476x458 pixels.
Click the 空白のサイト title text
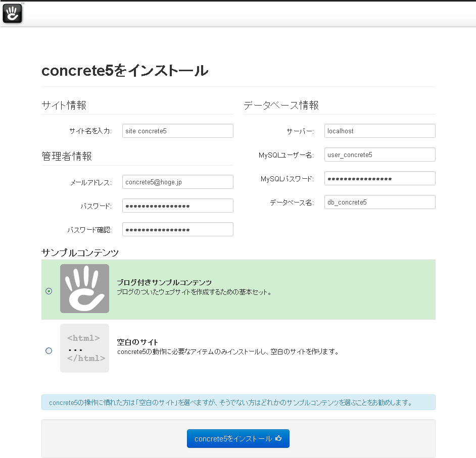(137, 342)
